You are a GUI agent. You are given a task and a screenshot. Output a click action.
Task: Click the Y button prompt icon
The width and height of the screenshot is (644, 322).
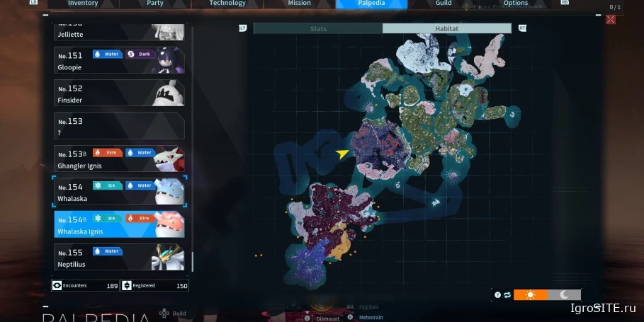498,295
